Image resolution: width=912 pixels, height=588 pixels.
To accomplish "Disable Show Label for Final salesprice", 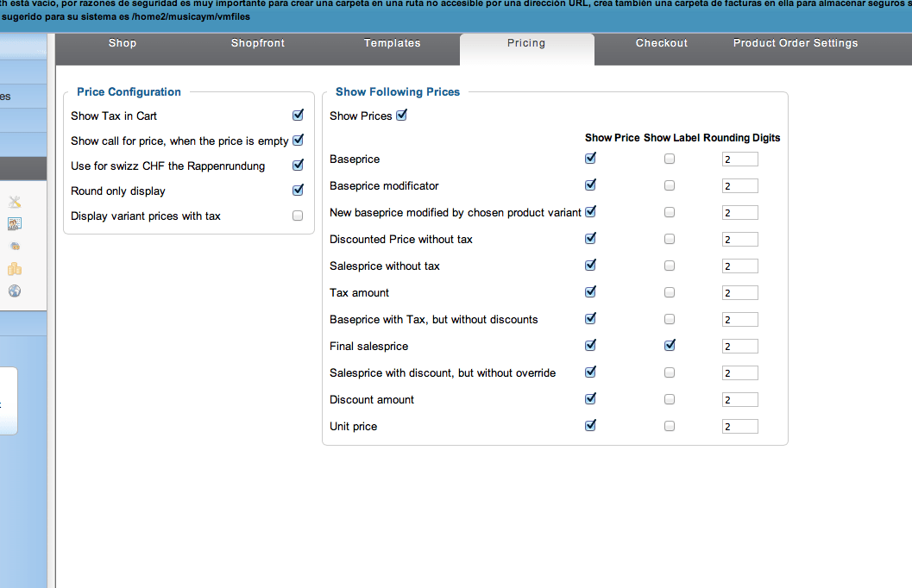I will (670, 345).
